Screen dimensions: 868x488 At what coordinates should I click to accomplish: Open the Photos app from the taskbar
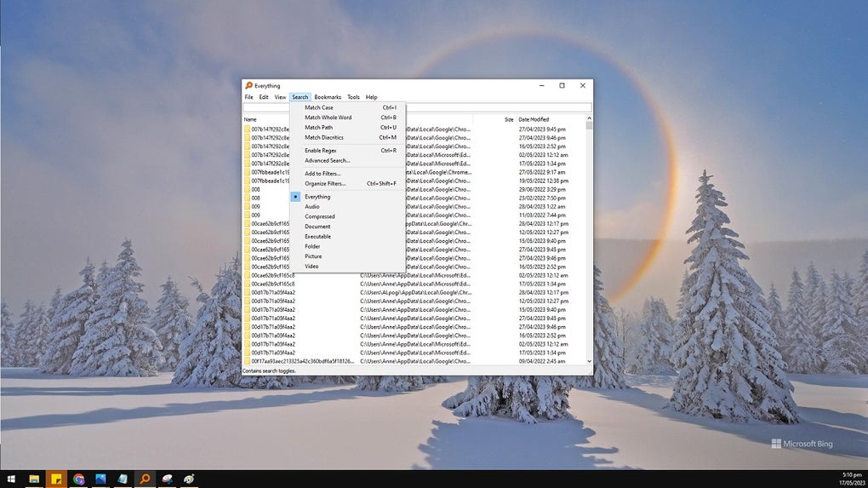[100, 479]
